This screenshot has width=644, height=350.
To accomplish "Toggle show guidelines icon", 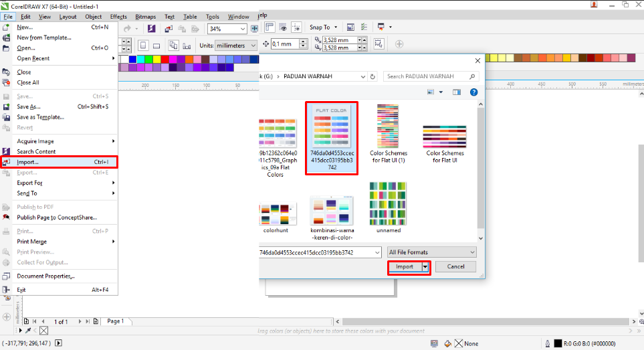I will (x=296, y=27).
